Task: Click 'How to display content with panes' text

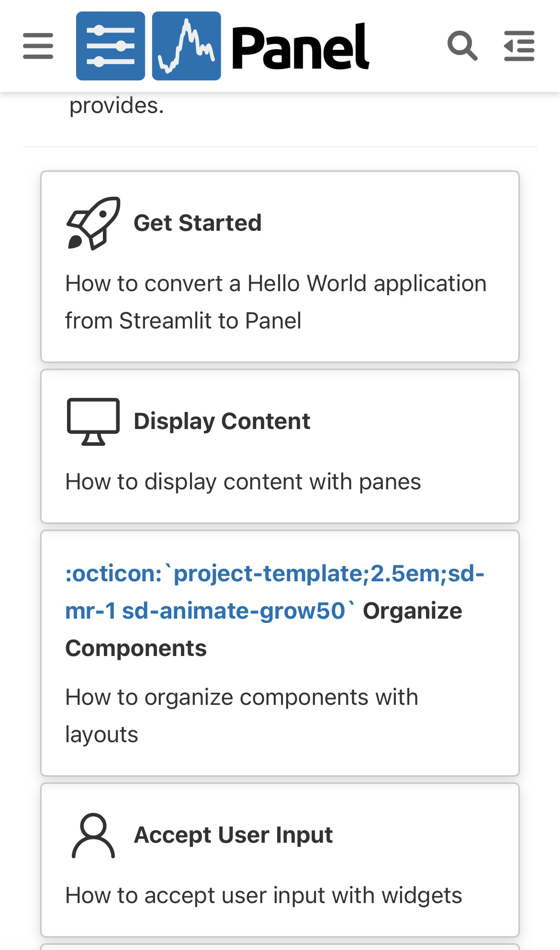Action: 243,482
